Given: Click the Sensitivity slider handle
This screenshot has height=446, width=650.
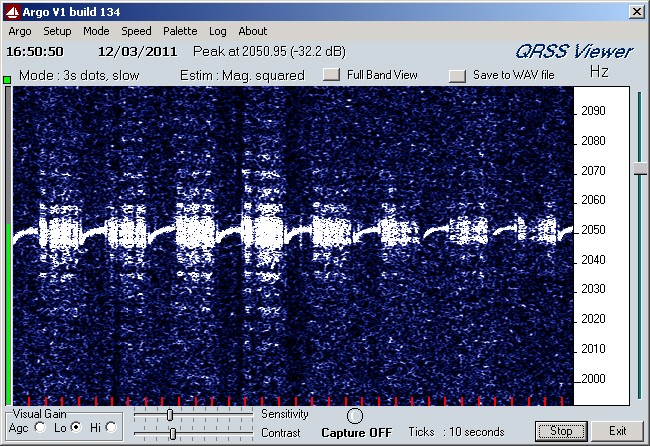Looking at the screenshot, I should (170, 414).
